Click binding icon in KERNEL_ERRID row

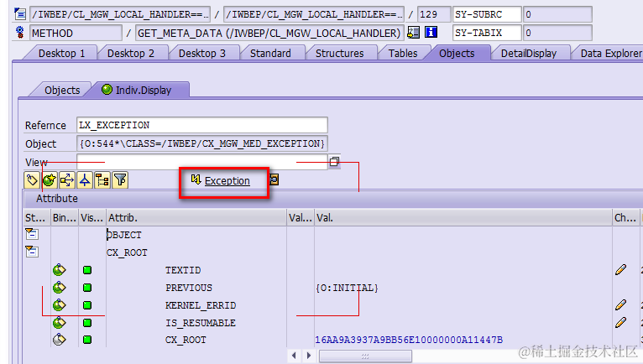point(59,305)
